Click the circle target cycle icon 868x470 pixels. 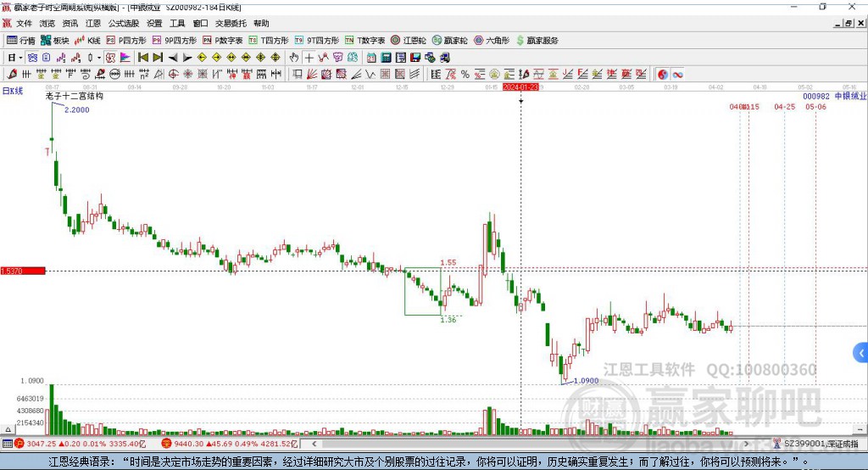173,75
